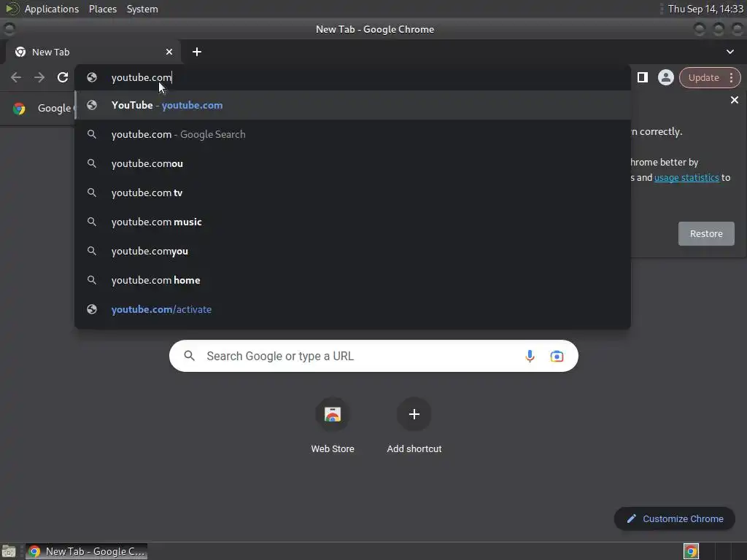
Task: Click the New Tab - Google Chrome taskbar entry
Action: [86, 551]
